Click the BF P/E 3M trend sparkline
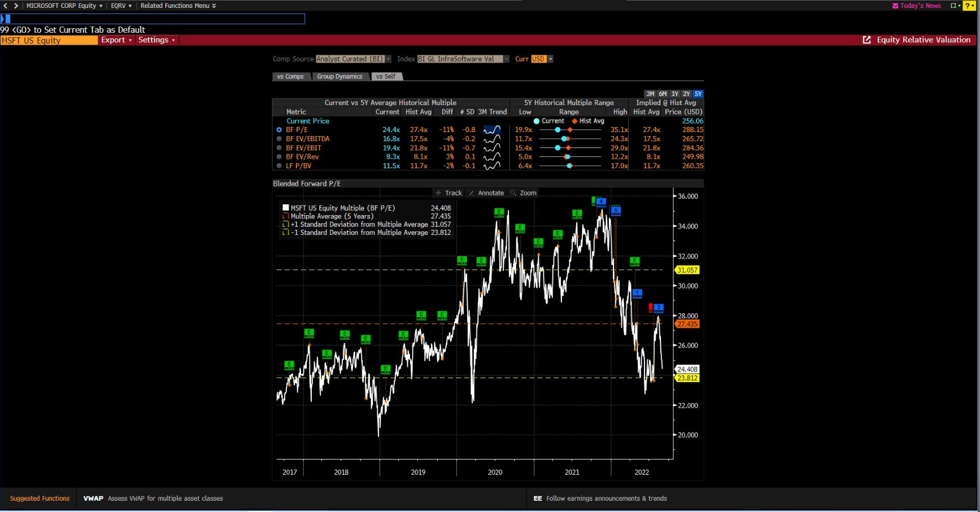The height and width of the screenshot is (512, 980). coord(492,130)
